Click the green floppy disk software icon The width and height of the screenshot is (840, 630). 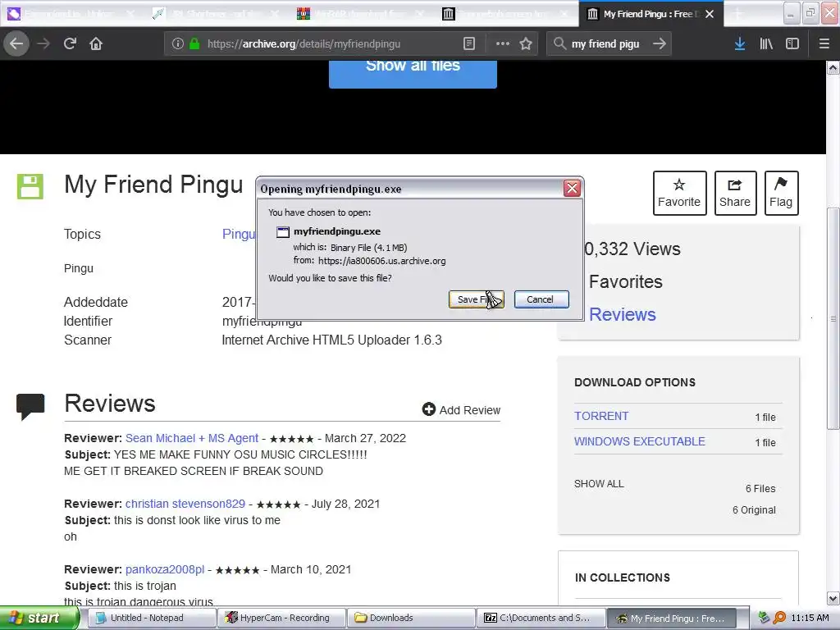tap(30, 186)
